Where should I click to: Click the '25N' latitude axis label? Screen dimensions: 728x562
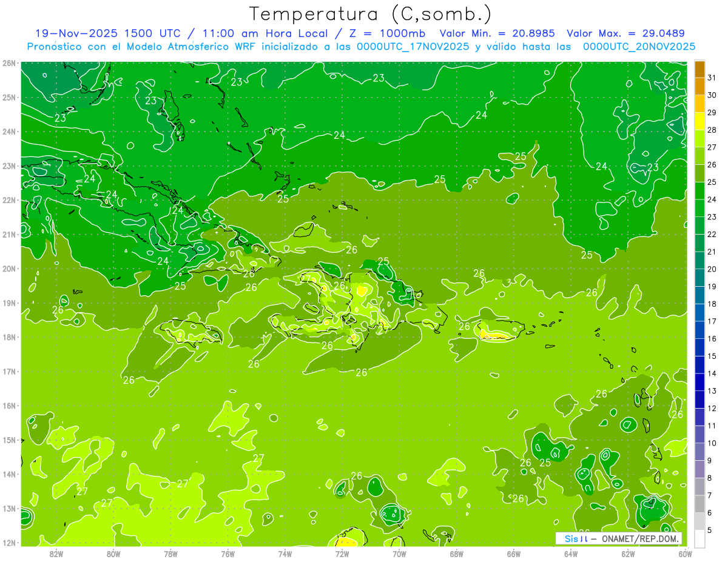[x=9, y=98]
